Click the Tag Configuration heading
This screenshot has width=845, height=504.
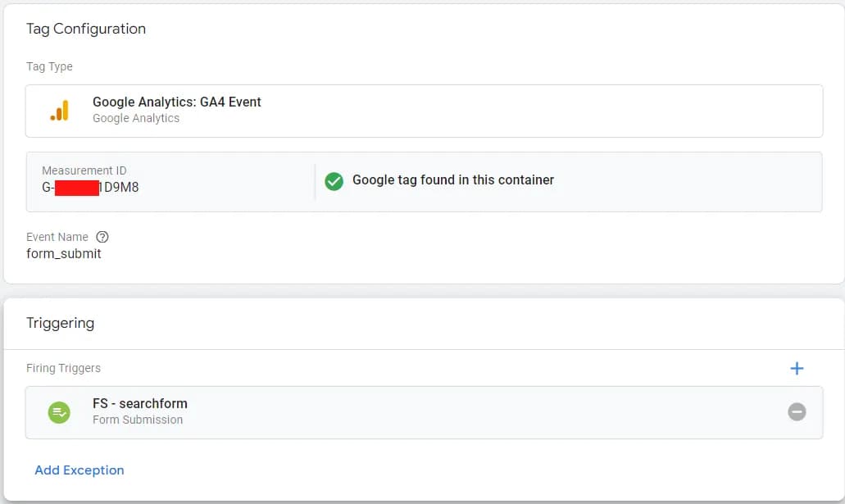pyautogui.click(x=86, y=29)
